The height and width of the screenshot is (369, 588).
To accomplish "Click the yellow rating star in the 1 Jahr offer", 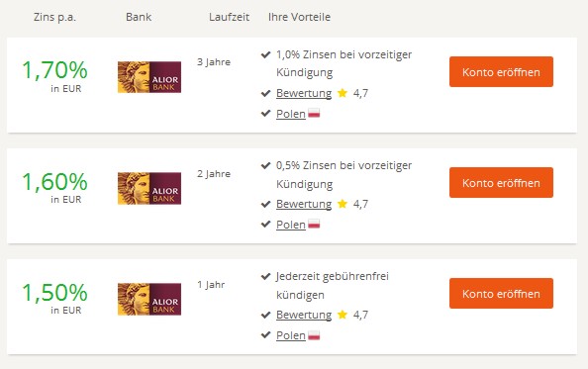I will click(343, 315).
